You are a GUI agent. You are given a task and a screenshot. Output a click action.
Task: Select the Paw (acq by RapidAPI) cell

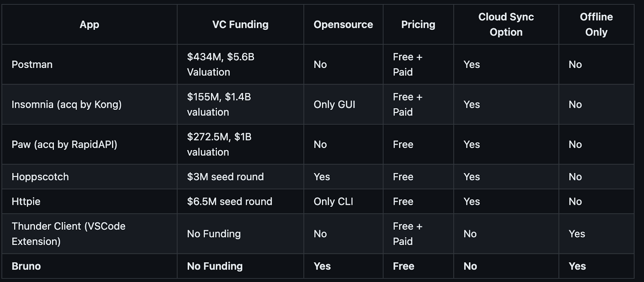[x=89, y=144]
